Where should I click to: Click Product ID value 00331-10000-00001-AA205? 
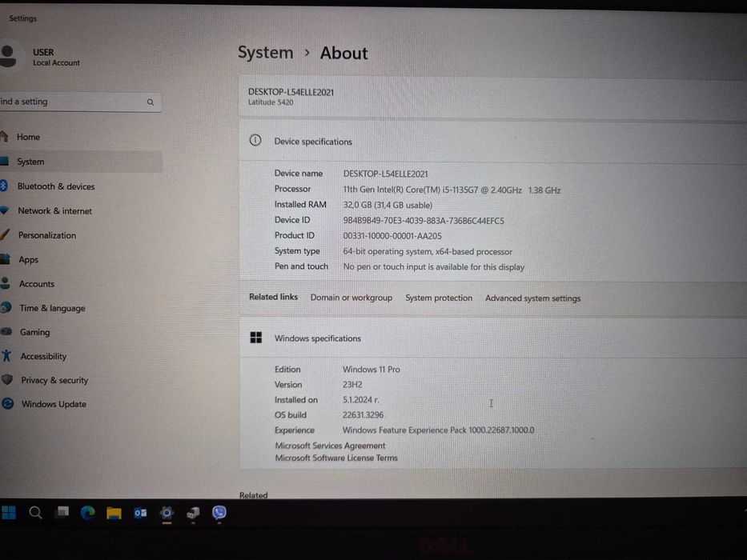point(392,236)
